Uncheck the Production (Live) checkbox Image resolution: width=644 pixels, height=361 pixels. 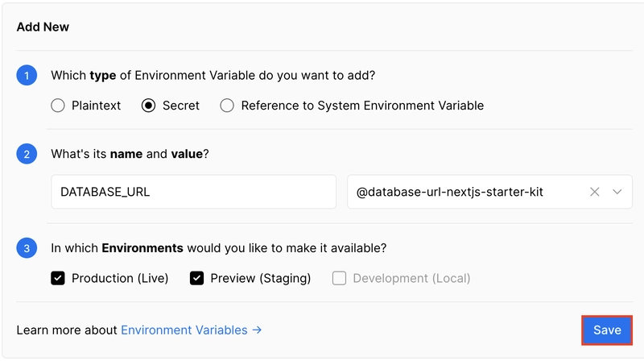pos(58,278)
